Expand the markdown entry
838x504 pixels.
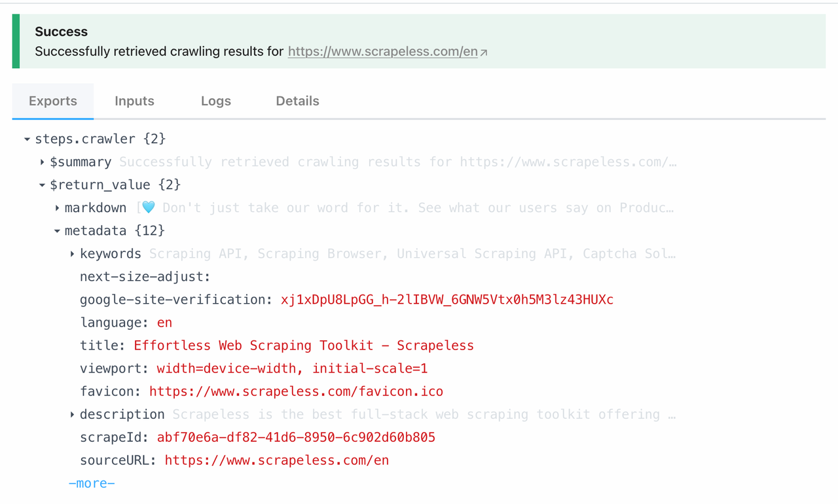[57, 208]
